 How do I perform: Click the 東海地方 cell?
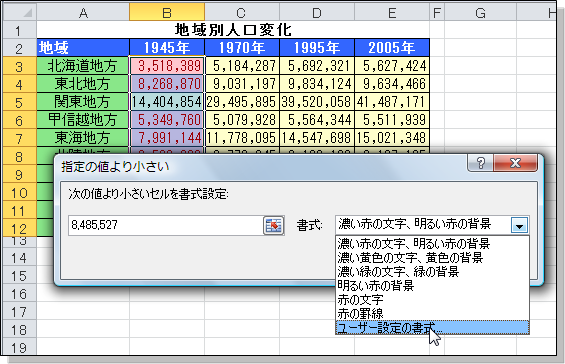click(x=83, y=138)
